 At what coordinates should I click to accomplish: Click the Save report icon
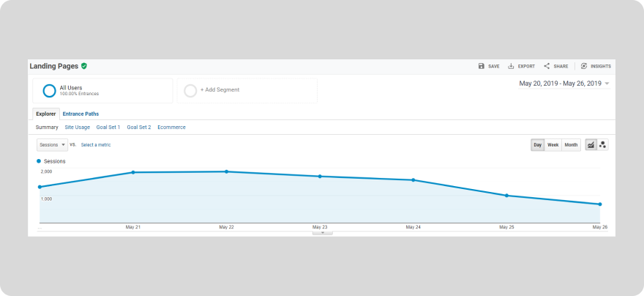tap(482, 66)
